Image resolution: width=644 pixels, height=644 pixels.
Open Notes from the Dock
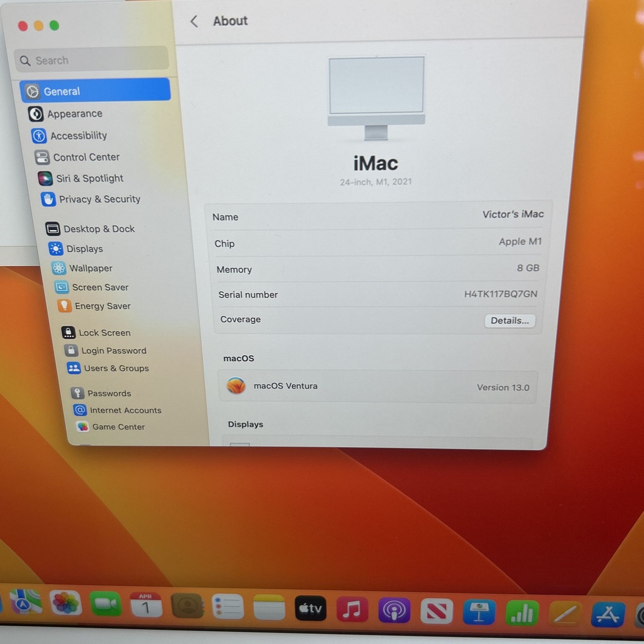point(269,608)
